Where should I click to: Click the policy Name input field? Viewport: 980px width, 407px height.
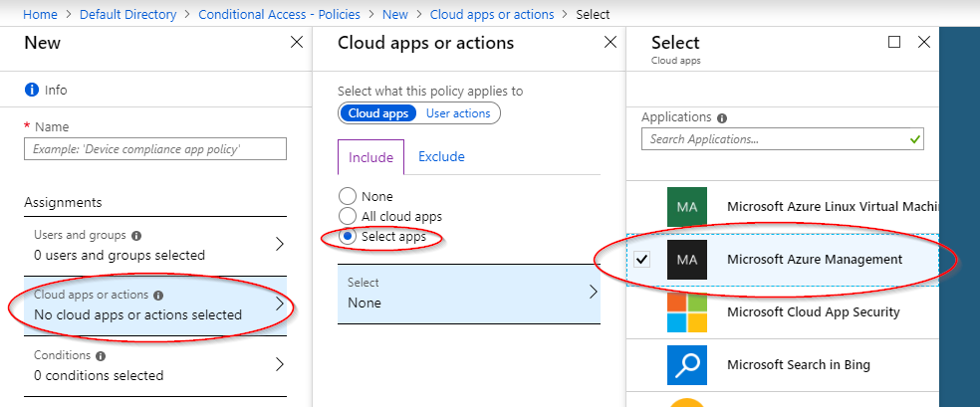(x=155, y=149)
